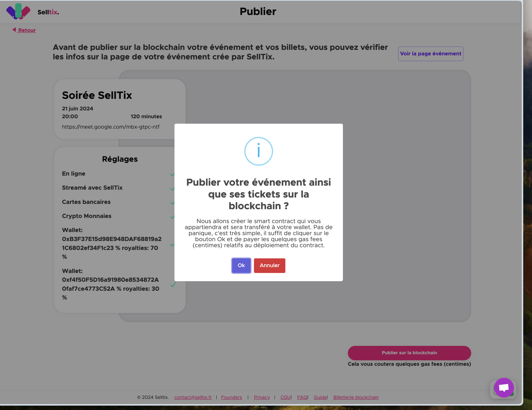The image size is (532, 410).
Task: Click the back arrow next to Retour
Action: [x=14, y=30]
